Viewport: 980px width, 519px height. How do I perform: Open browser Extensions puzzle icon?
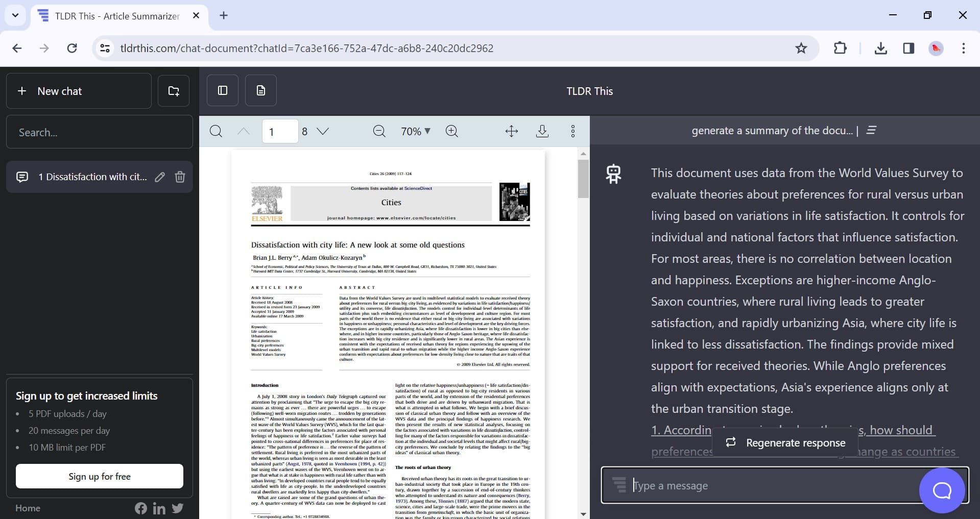(x=840, y=48)
